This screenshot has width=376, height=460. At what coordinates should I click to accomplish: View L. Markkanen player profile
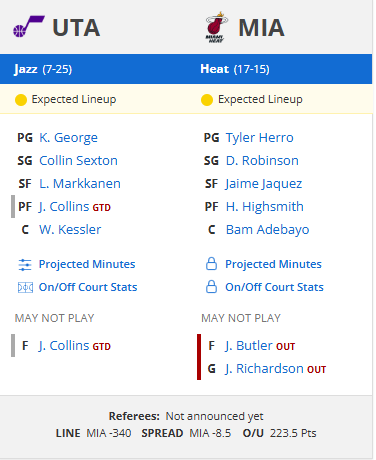point(80,184)
